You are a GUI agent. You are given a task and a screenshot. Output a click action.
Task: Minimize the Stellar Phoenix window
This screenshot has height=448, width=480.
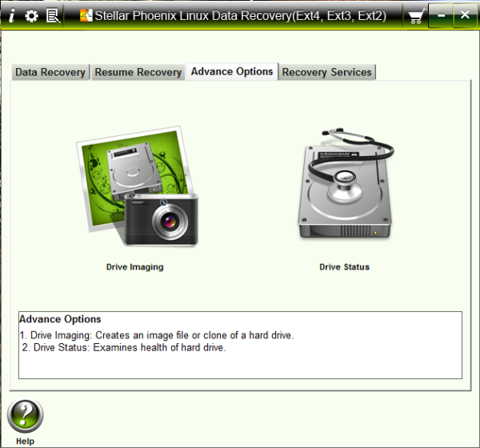(441, 15)
